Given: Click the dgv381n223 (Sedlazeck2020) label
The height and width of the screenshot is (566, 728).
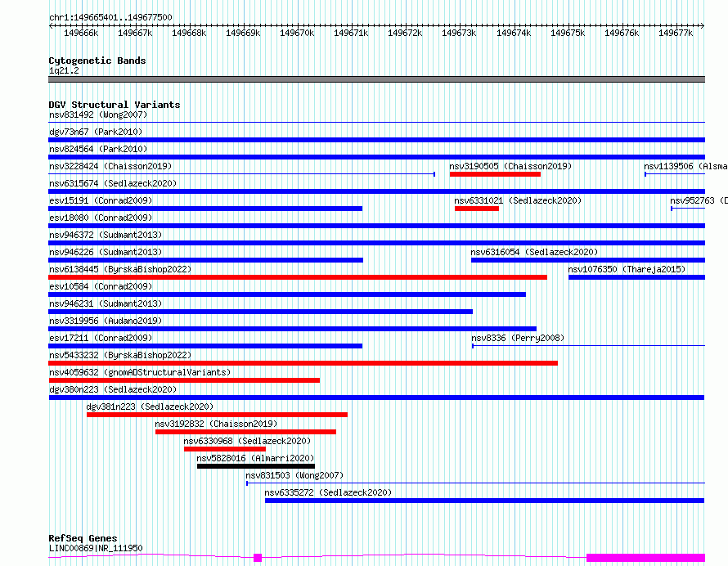Looking at the screenshot, I should tap(150, 407).
